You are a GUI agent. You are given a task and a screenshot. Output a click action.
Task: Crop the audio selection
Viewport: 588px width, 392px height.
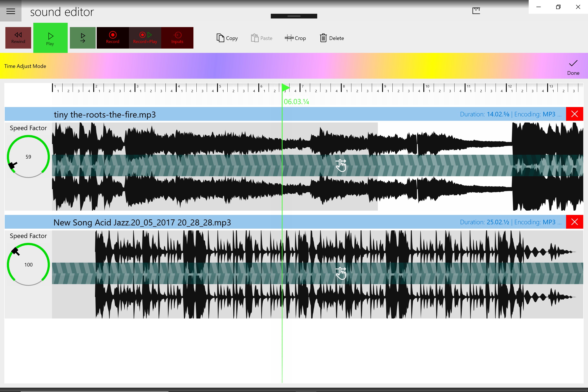(295, 38)
